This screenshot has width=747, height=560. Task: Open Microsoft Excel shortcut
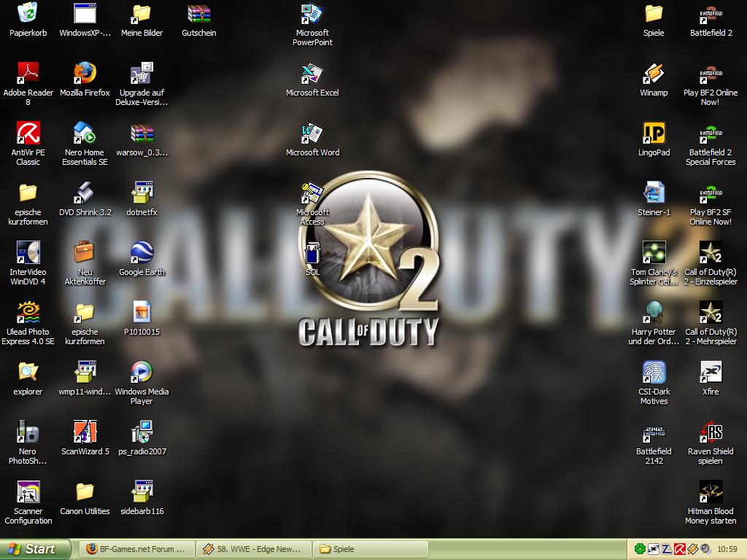click(x=312, y=74)
